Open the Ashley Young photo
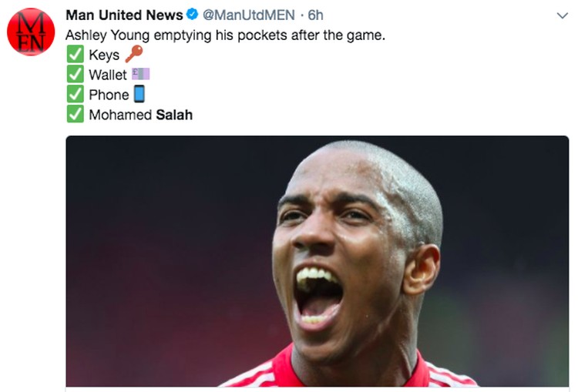Image resolution: width=578 pixels, height=392 pixels. point(318,261)
